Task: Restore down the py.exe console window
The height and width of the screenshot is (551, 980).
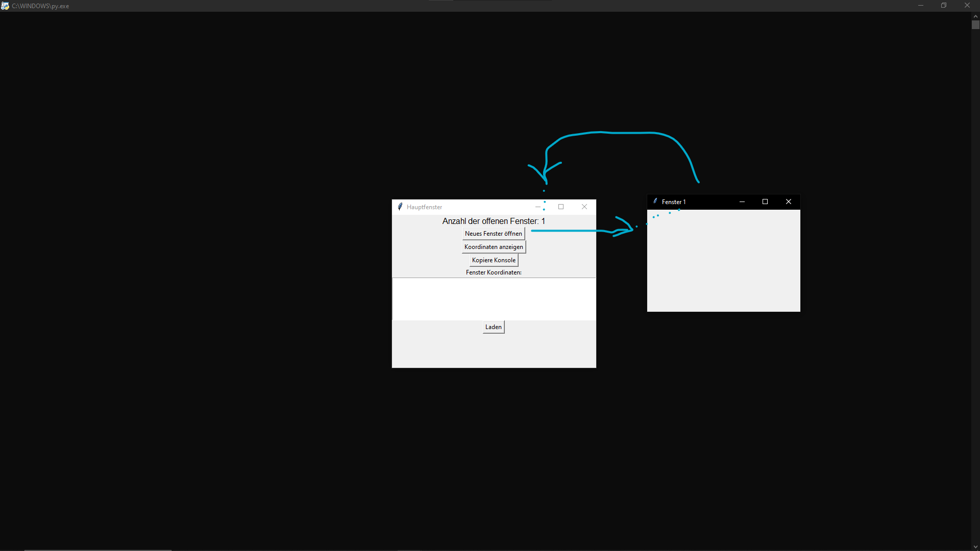Action: click(944, 6)
